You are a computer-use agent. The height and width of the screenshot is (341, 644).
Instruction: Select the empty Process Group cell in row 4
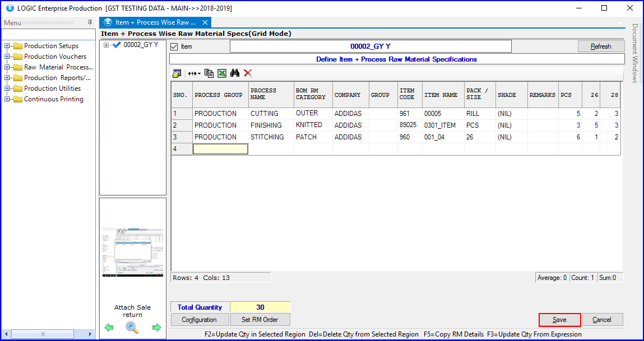[x=221, y=148]
